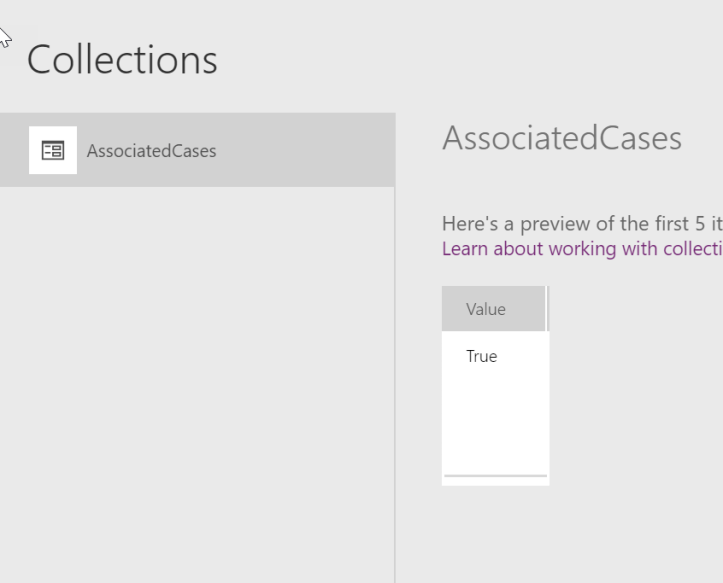
Task: Click the horizontal scrollbar under the preview table
Action: tap(494, 477)
